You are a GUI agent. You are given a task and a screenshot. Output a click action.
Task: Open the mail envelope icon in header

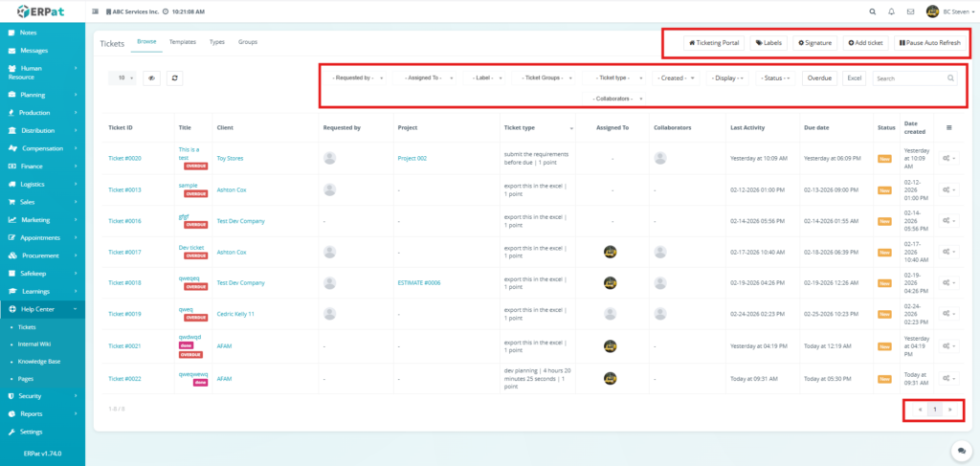(909, 11)
